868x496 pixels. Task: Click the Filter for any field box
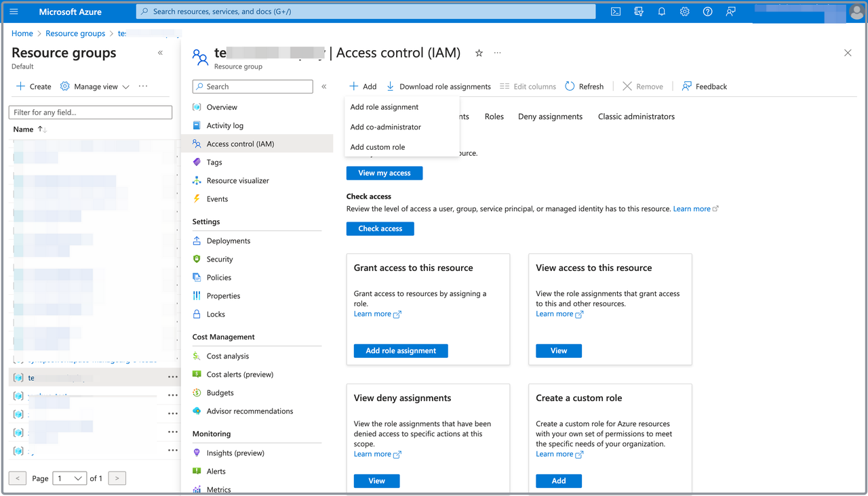coord(90,112)
